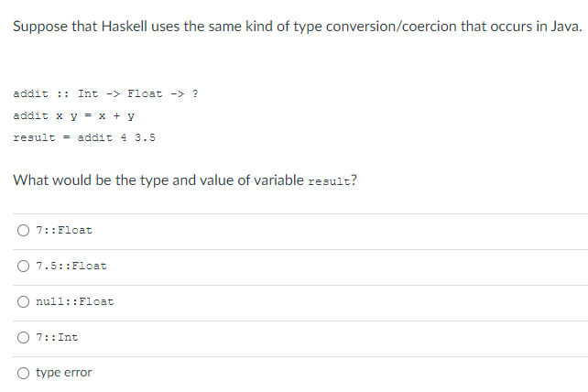The width and height of the screenshot is (588, 392).
Task: Click 'Int' in the addit type signature
Action: [x=88, y=93]
